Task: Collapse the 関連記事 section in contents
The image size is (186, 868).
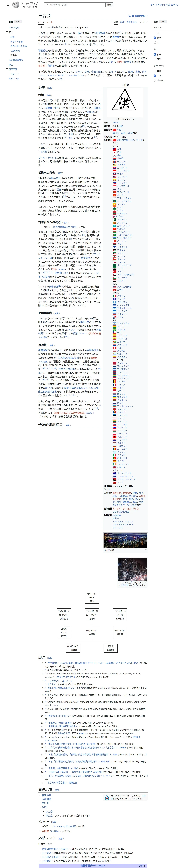Action: 7,69
